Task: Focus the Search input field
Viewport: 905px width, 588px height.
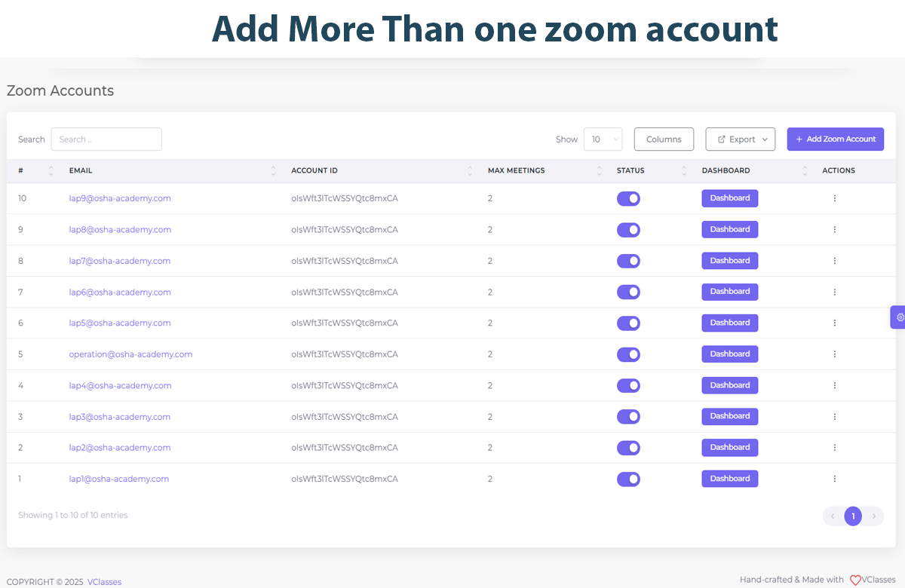Action: [106, 139]
